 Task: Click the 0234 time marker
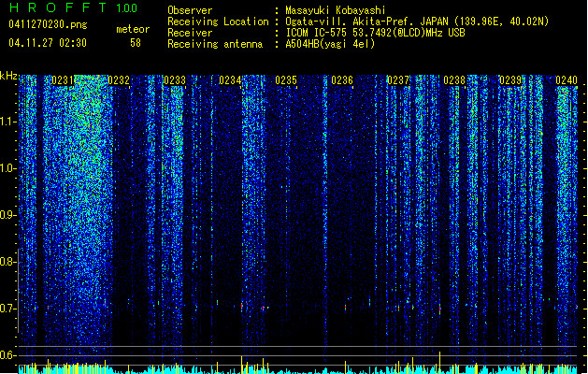click(x=230, y=80)
